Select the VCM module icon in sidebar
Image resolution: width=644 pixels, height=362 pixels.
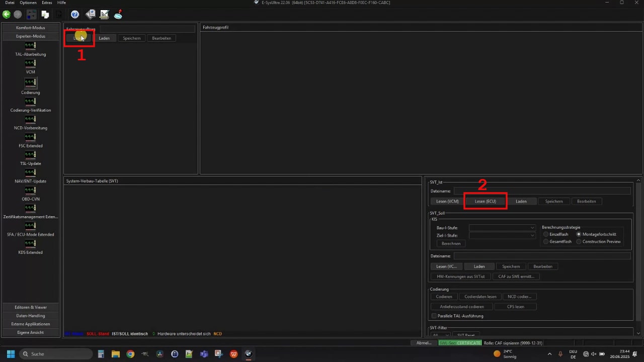pos(30,63)
